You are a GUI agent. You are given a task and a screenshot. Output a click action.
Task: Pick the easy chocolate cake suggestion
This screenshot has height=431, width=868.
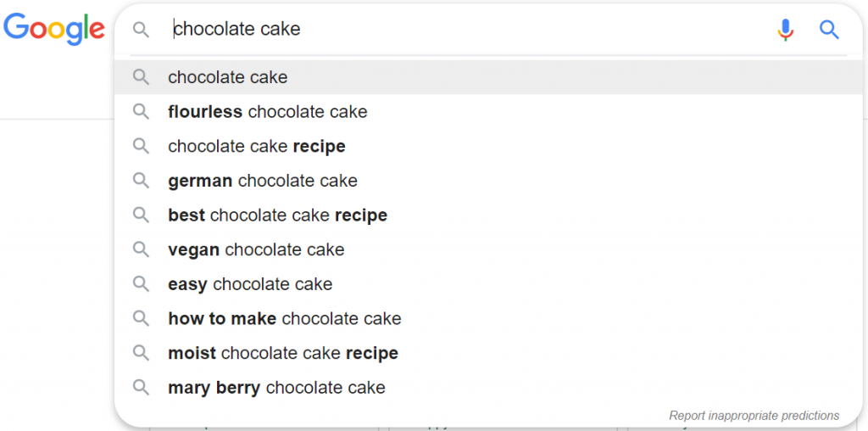488,284
